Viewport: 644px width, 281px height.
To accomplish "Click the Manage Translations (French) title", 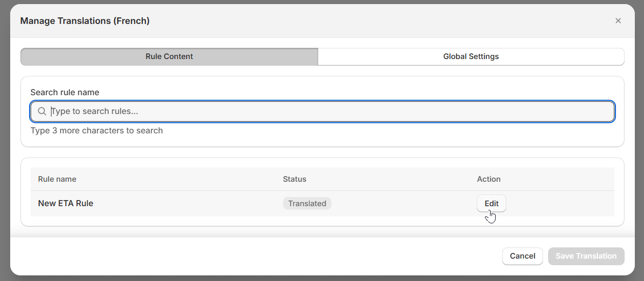I will click(x=85, y=21).
